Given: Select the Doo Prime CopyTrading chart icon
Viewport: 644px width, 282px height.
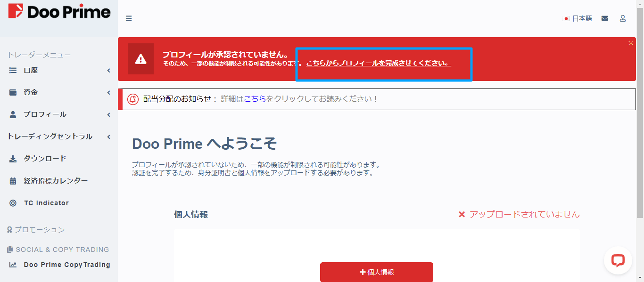Looking at the screenshot, I should [12, 265].
